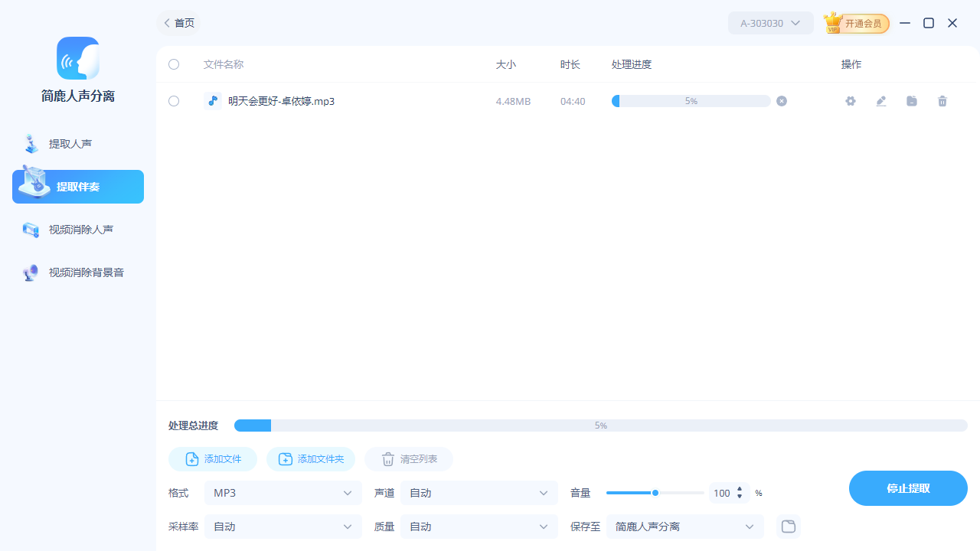Select the 提取伴奏 sidebar tab
Viewport: 980px width, 551px height.
[77, 186]
